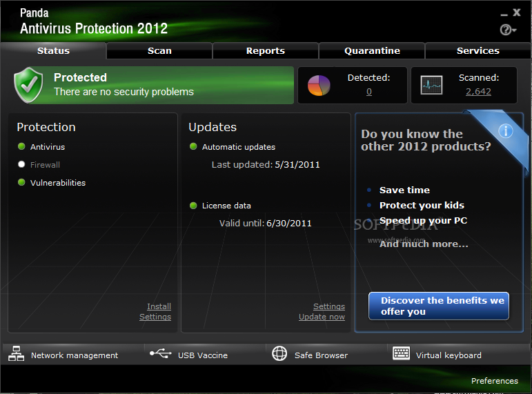Open the Detected pie chart icon
Screen dimensions: 532x394
[319, 85]
